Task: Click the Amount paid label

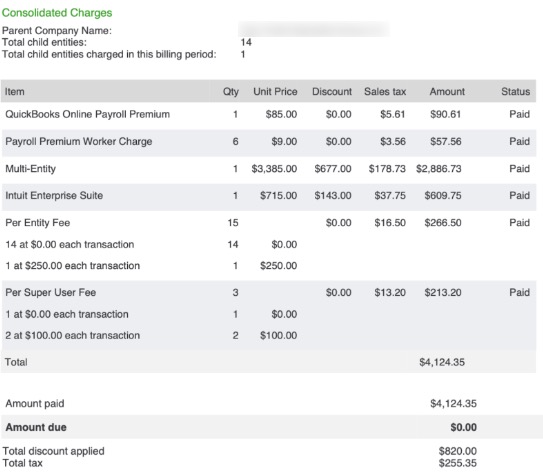Action: click(x=35, y=404)
